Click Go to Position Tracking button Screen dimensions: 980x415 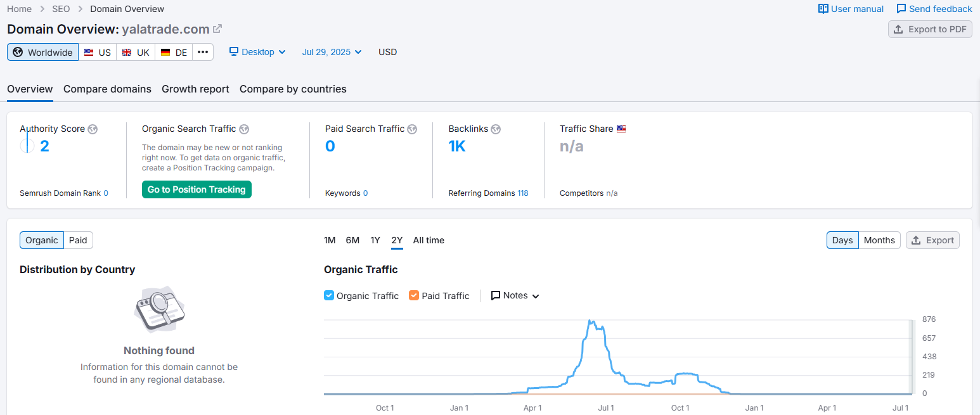197,189
